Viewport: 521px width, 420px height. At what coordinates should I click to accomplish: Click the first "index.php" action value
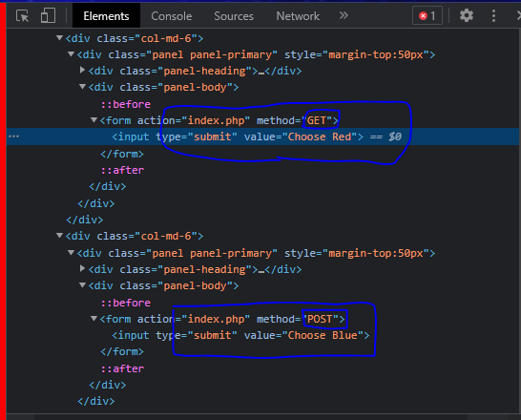pyautogui.click(x=216, y=120)
